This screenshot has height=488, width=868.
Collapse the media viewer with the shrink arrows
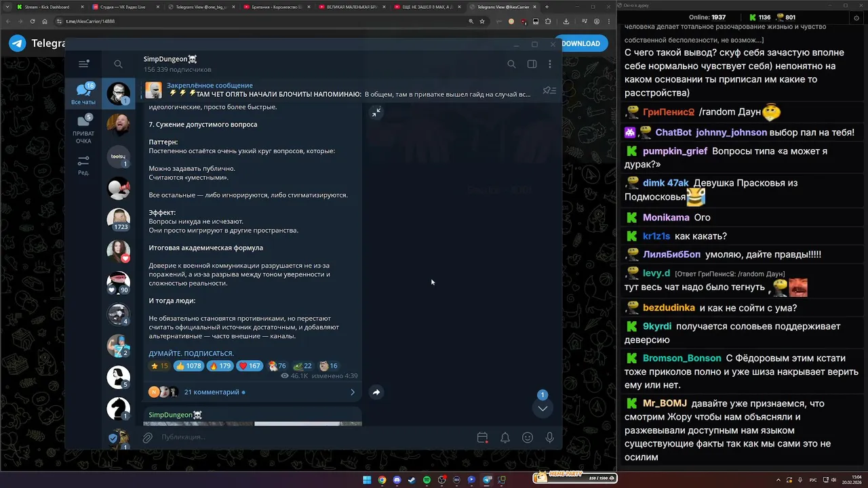click(376, 113)
